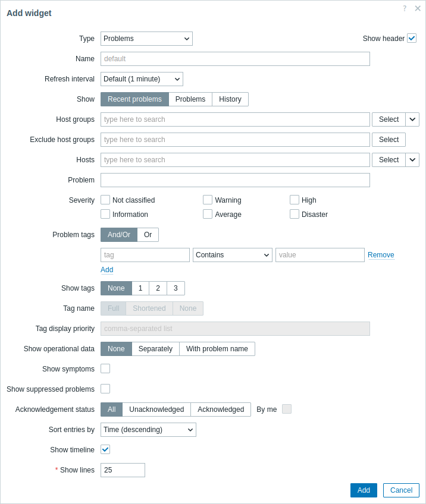Open Host groups select dropdown arrow
426x504 pixels.
(x=412, y=119)
